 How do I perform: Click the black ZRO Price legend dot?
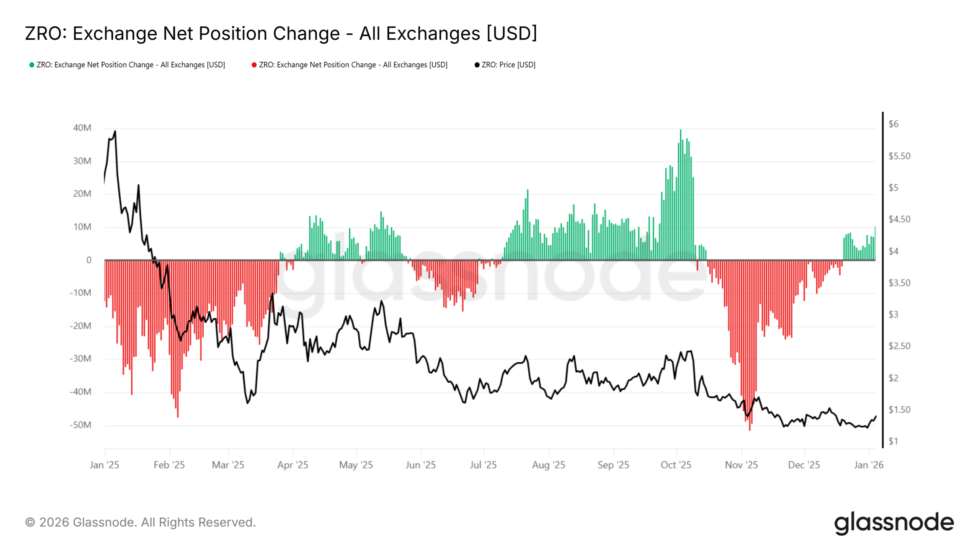(x=477, y=65)
